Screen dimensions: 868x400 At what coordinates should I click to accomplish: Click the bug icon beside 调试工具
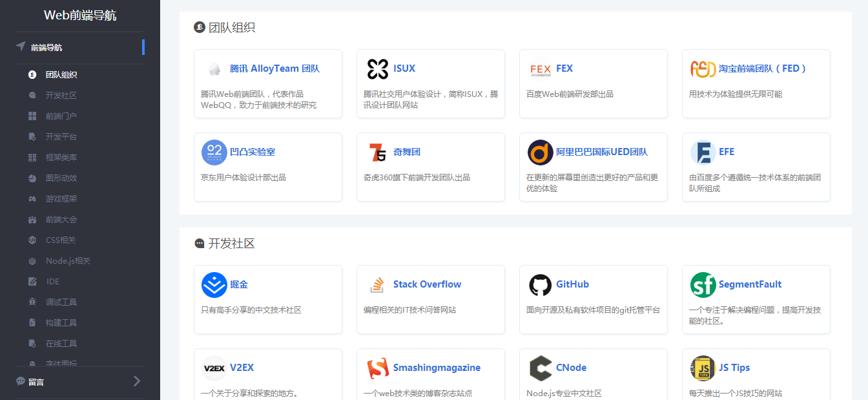(x=32, y=302)
